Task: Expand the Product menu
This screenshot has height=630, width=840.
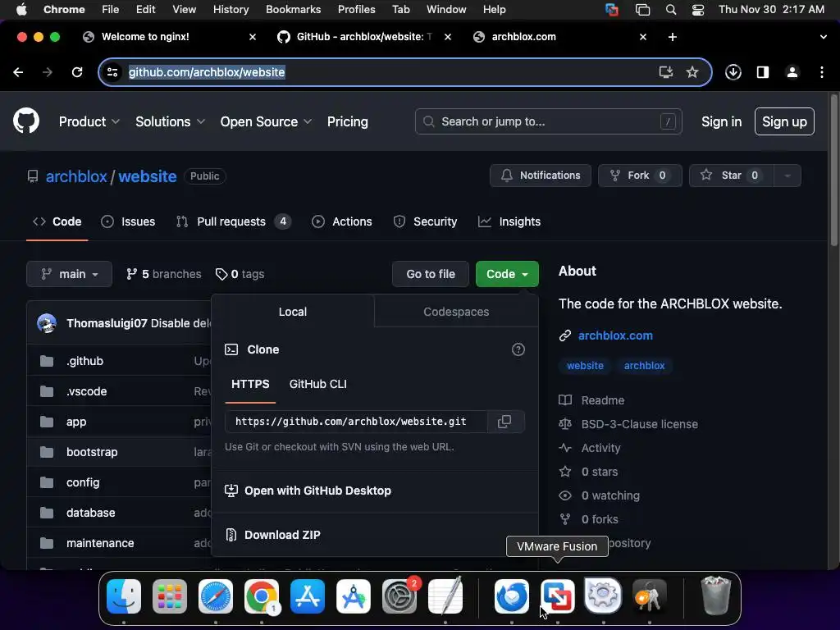Action: pyautogui.click(x=89, y=121)
